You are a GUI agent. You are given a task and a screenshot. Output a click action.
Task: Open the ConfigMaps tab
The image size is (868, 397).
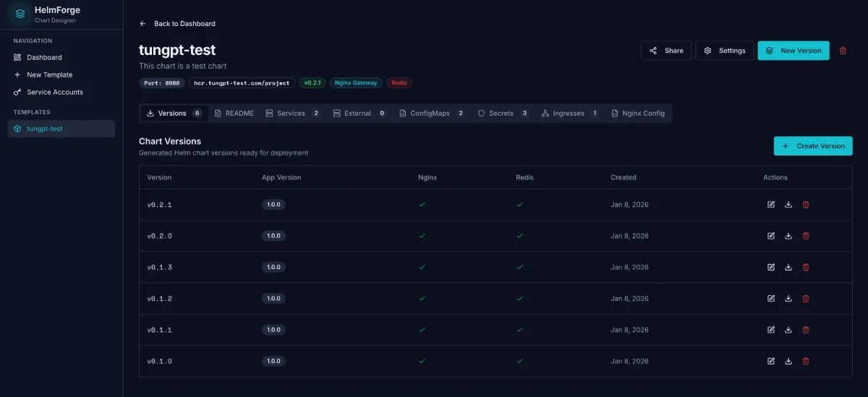click(433, 114)
